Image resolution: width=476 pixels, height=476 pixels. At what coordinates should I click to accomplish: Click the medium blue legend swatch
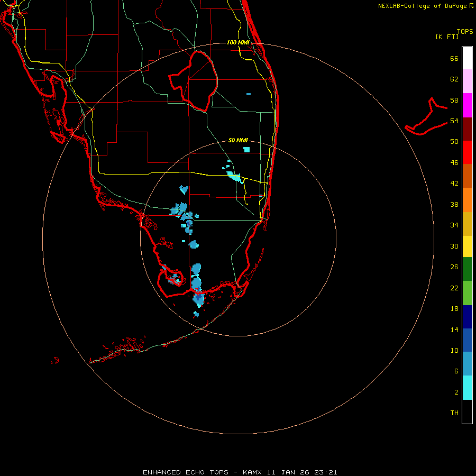pos(467,340)
